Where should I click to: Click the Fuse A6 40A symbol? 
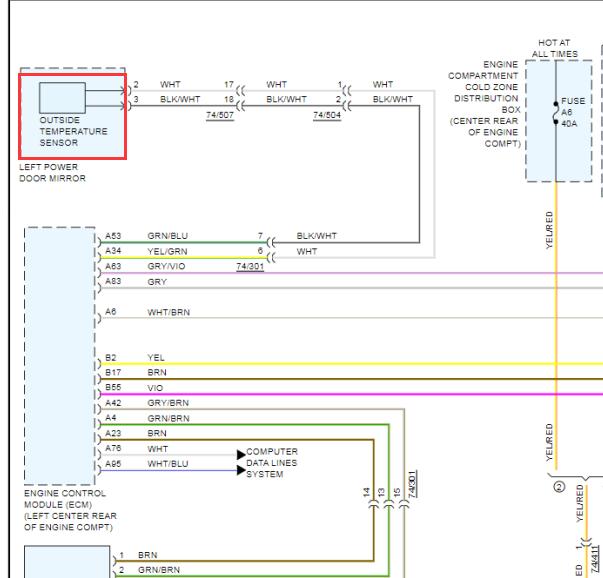(556, 113)
